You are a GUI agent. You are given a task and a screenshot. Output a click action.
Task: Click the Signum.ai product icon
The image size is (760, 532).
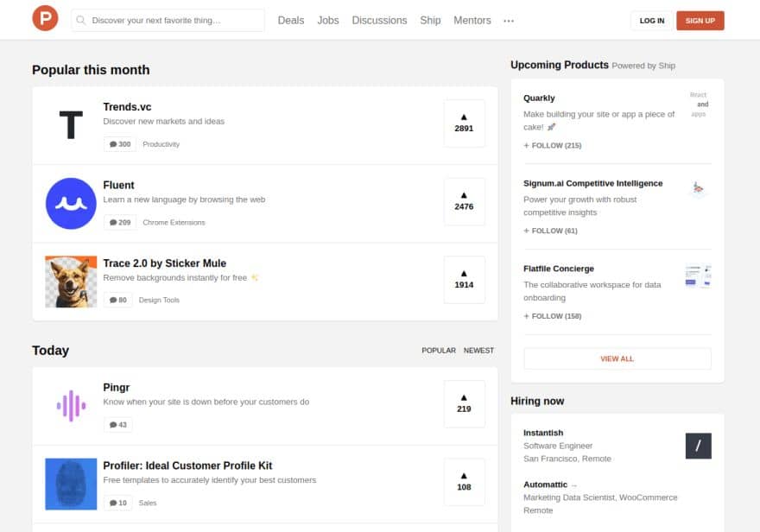(x=699, y=188)
